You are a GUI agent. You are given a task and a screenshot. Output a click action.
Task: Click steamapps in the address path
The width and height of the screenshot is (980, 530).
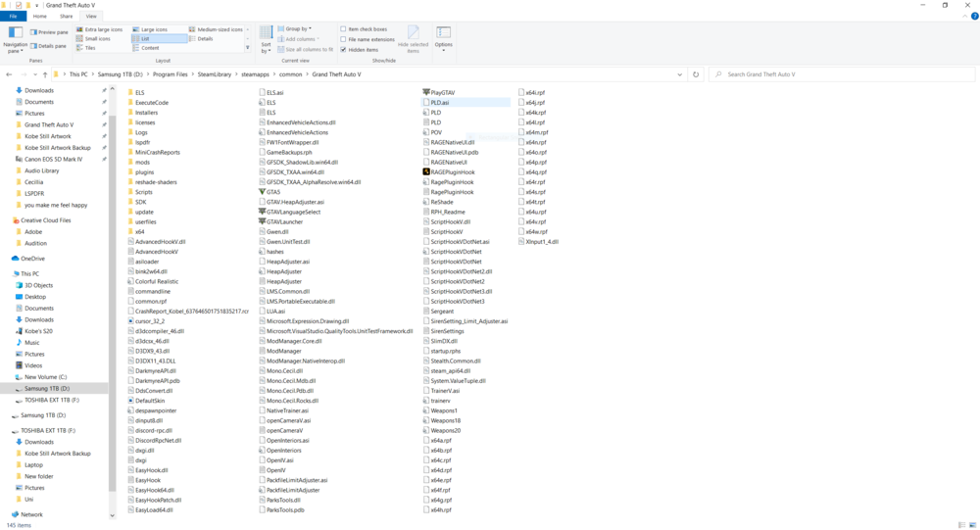255,74
